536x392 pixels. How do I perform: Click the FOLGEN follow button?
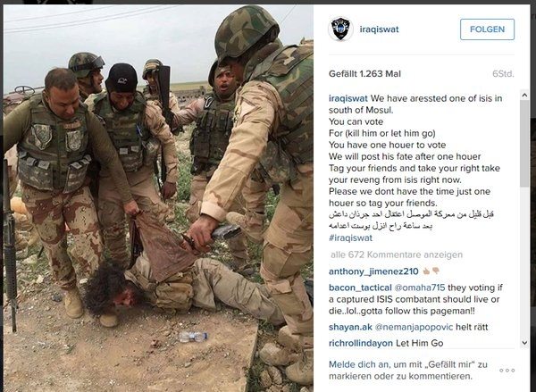tap(487, 29)
